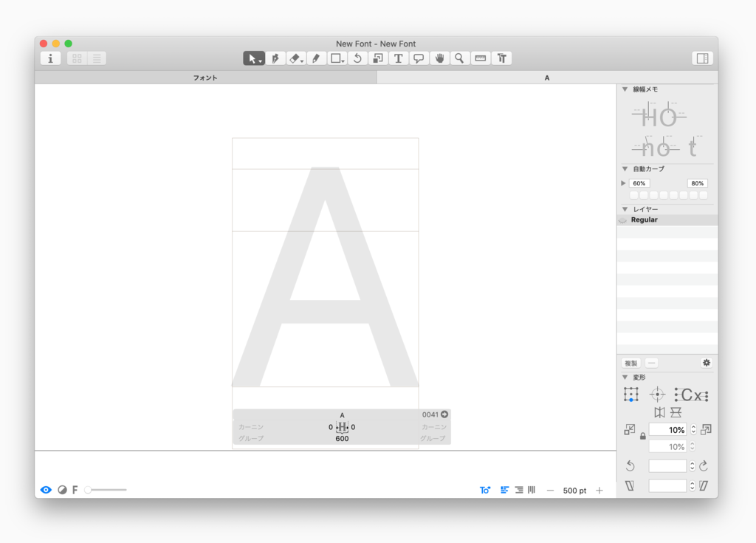
Task: Toggle the scale proportion lock
Action: 643,437
